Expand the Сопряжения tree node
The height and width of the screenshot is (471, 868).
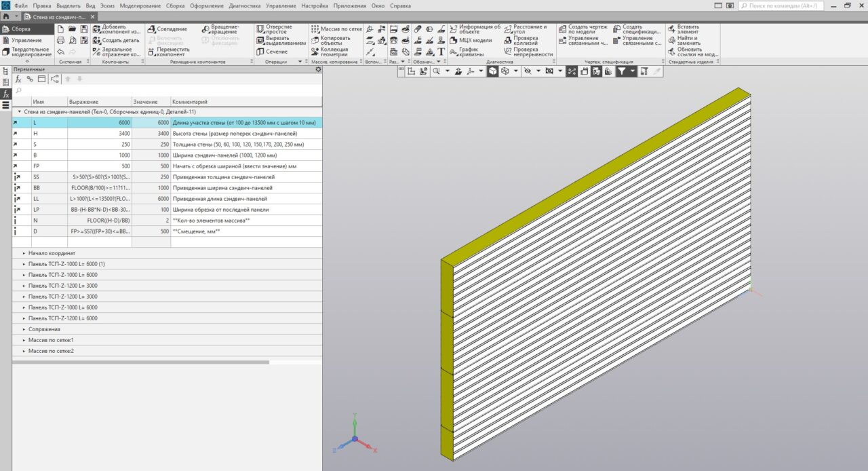pos(23,329)
